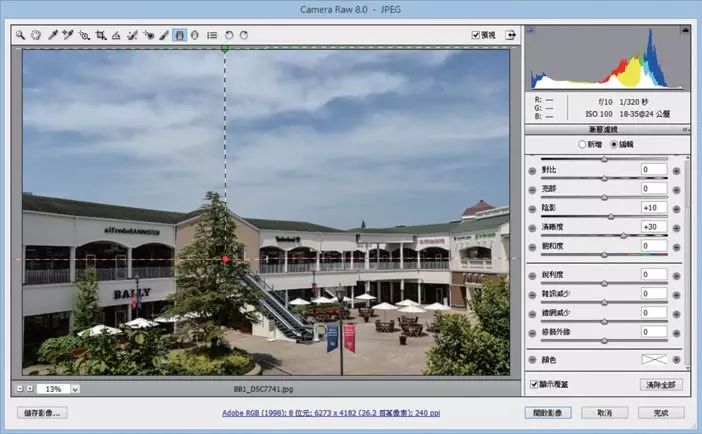Screen dimensions: 702x434
Task: Toggle the 顯示覆蓋 overlay checkbox
Action: click(534, 384)
